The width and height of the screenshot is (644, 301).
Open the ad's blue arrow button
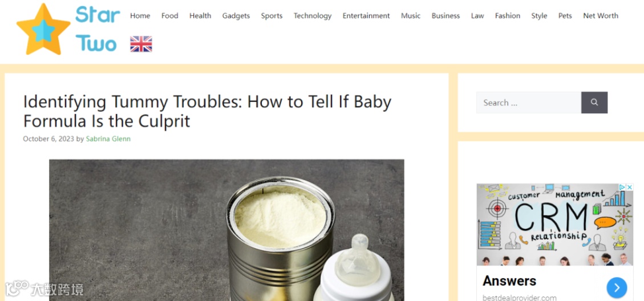(617, 288)
